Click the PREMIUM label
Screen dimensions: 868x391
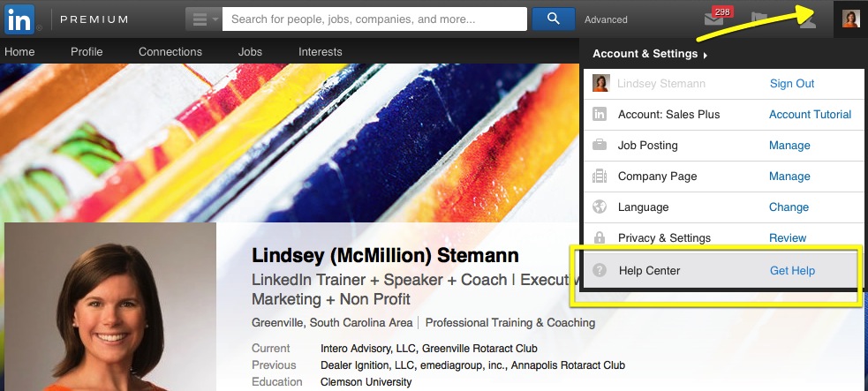94,19
